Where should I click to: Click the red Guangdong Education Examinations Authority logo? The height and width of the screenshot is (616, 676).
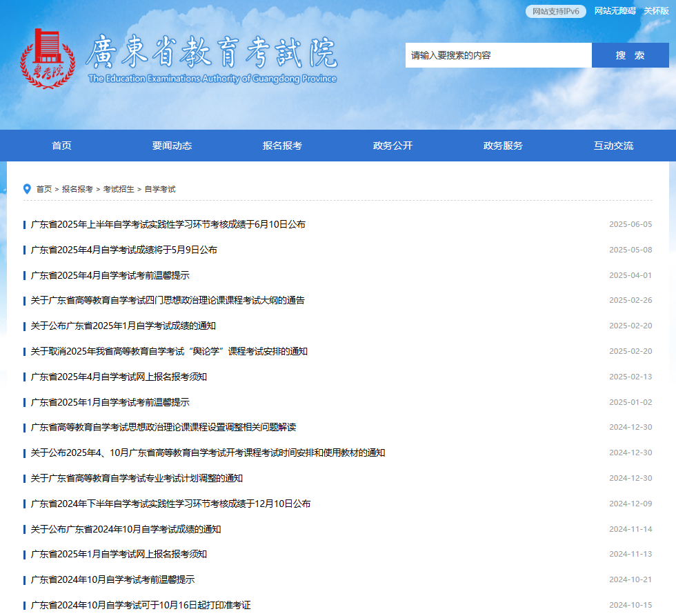click(47, 59)
